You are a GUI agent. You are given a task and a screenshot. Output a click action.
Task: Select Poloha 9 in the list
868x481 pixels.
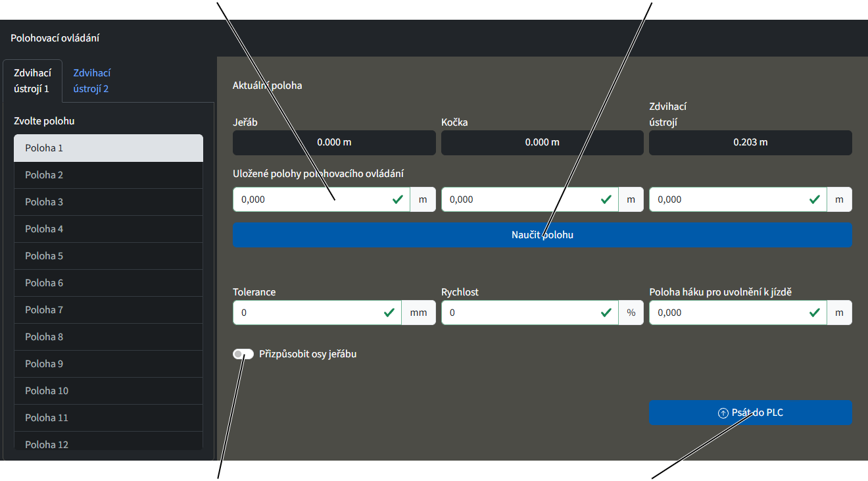(108, 364)
